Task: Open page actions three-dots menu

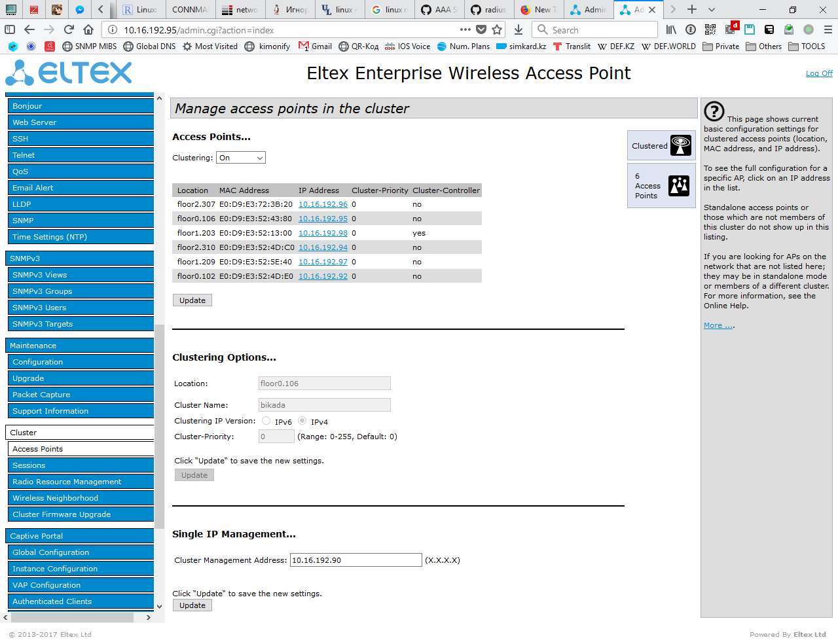Action: click(465, 29)
